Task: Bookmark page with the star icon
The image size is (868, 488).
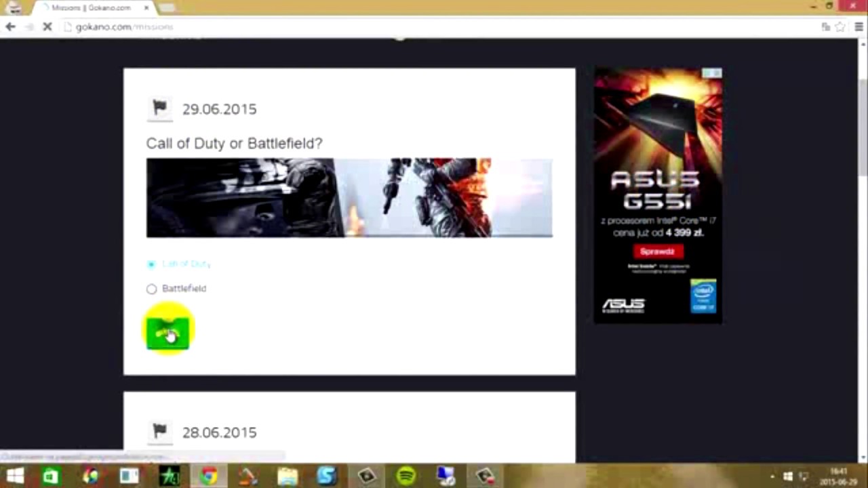Action: pos(840,26)
